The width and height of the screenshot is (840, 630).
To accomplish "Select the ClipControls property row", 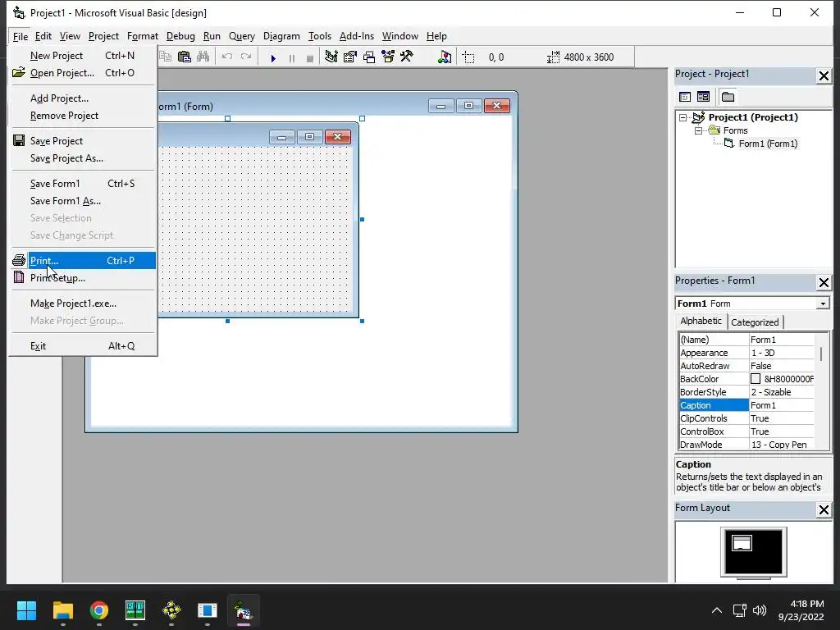I will [746, 418].
